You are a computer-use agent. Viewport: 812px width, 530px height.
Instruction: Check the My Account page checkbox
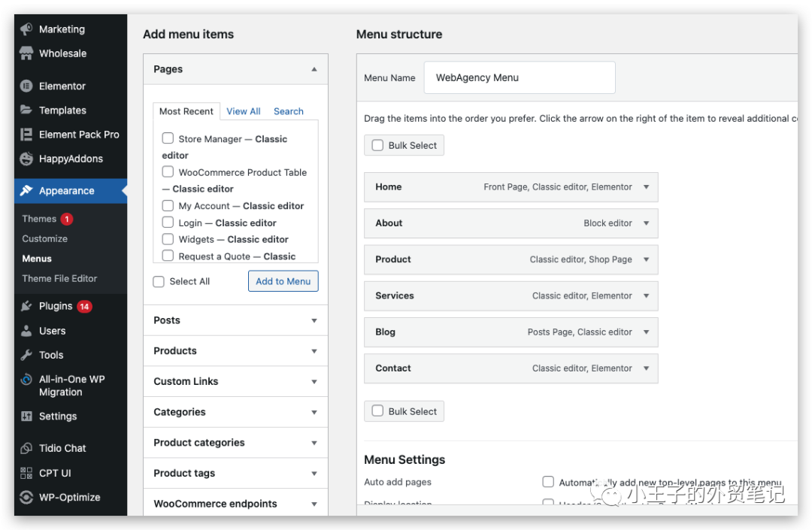pyautogui.click(x=168, y=205)
